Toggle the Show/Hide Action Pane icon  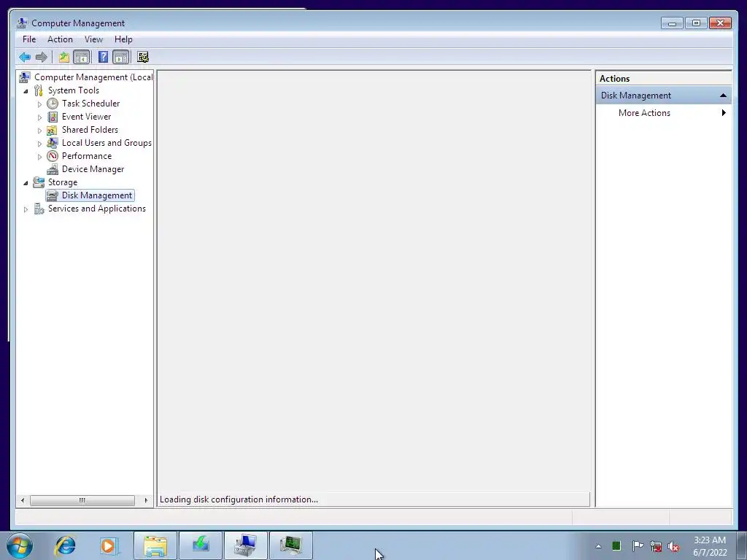(x=121, y=58)
